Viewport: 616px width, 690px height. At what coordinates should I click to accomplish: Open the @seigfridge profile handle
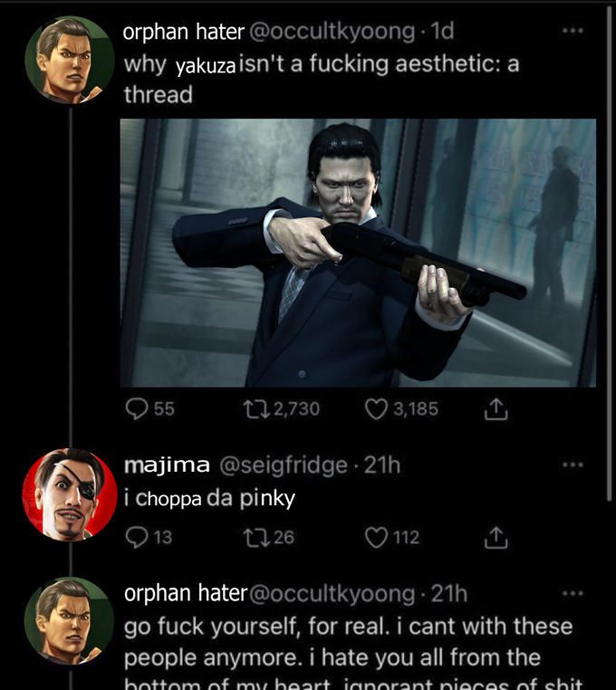click(281, 465)
